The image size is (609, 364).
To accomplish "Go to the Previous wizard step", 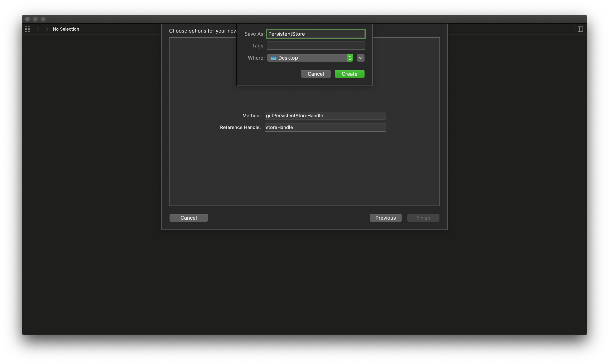I will (385, 218).
